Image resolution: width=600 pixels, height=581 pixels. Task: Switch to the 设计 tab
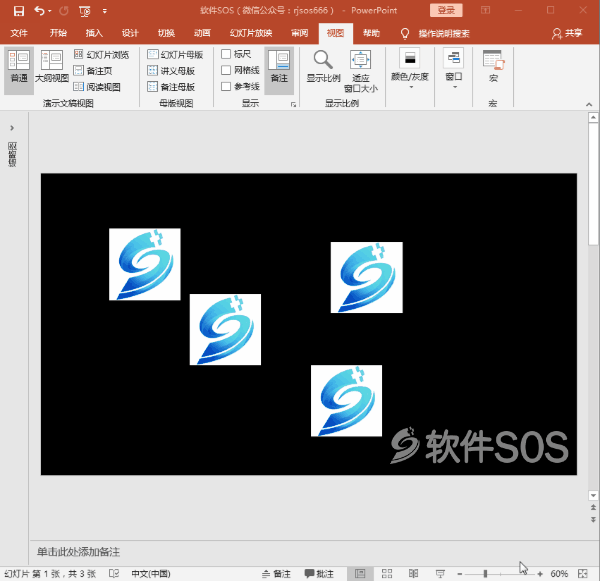(130, 33)
